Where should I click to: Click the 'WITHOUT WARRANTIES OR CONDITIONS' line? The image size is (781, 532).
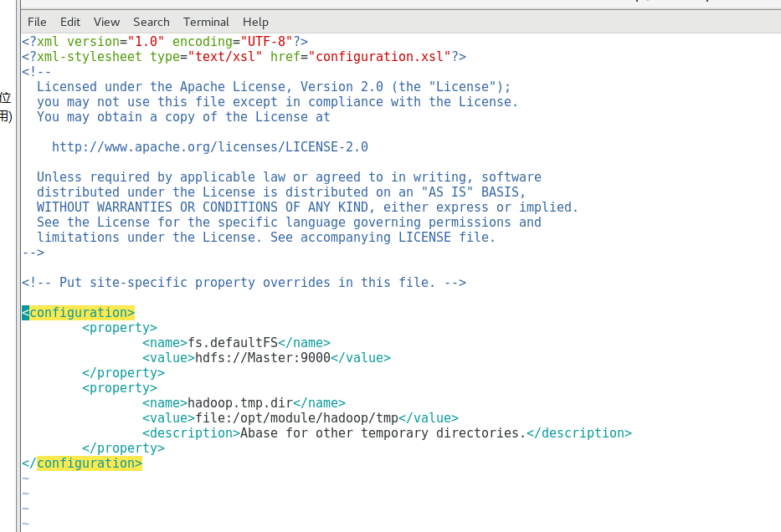pyautogui.click(x=307, y=207)
